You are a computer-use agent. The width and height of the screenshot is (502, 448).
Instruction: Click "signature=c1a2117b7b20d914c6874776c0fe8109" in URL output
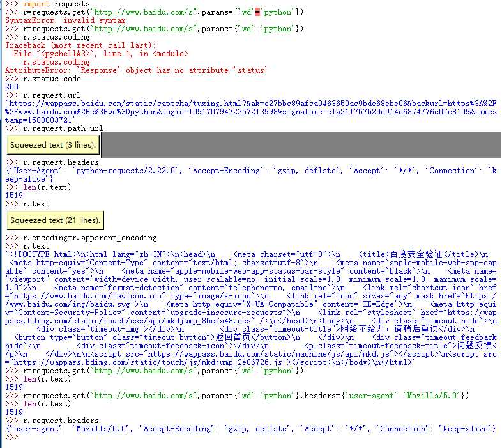click(x=386, y=112)
